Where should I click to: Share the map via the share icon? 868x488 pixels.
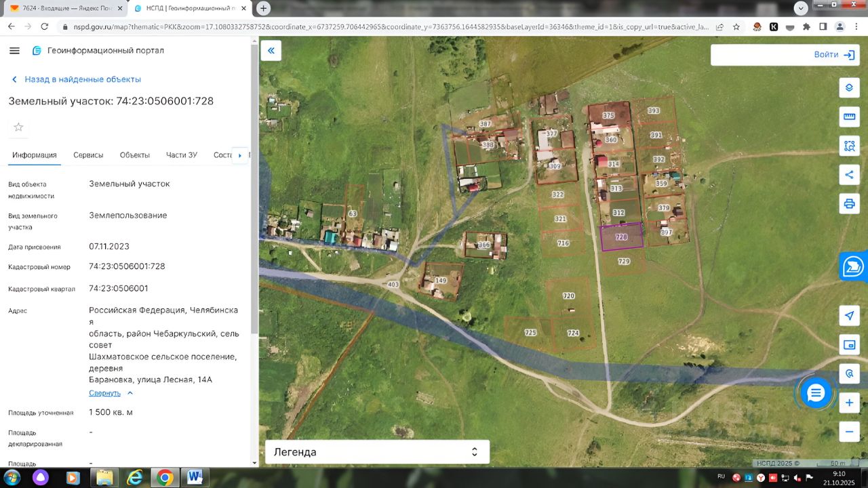click(x=849, y=174)
